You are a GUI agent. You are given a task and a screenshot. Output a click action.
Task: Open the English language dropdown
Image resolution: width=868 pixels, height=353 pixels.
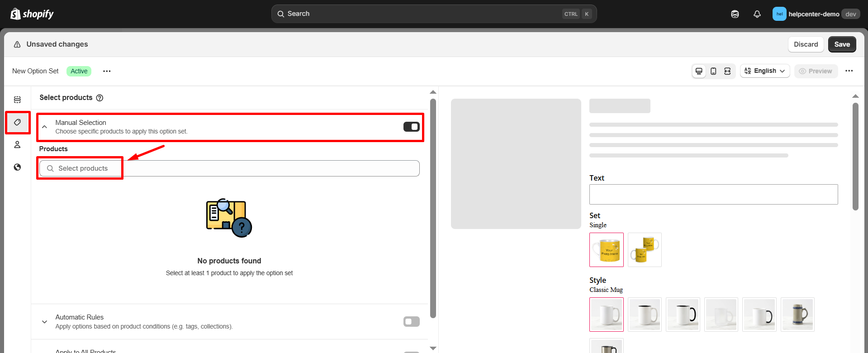(764, 71)
